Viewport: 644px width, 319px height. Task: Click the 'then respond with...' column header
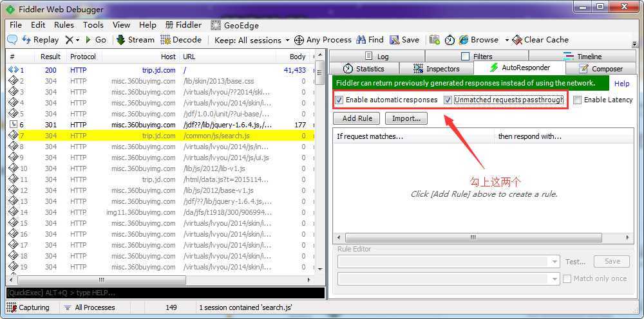(x=564, y=136)
